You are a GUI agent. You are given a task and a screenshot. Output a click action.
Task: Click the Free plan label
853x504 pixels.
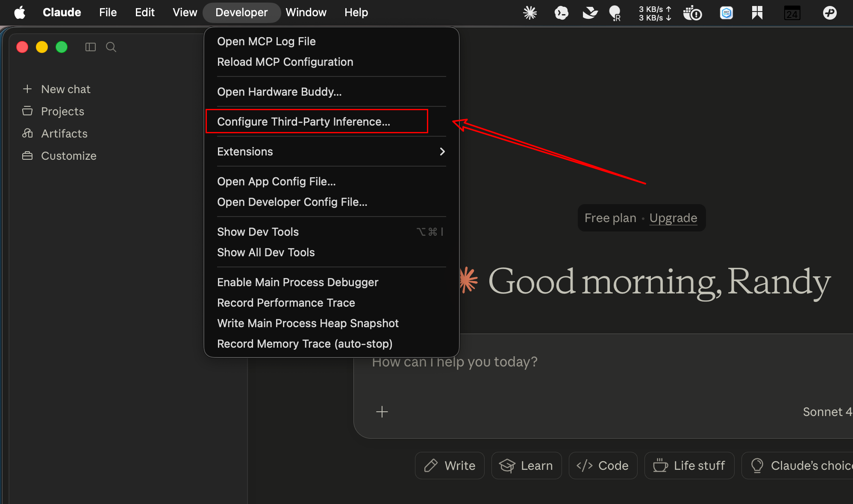point(610,218)
